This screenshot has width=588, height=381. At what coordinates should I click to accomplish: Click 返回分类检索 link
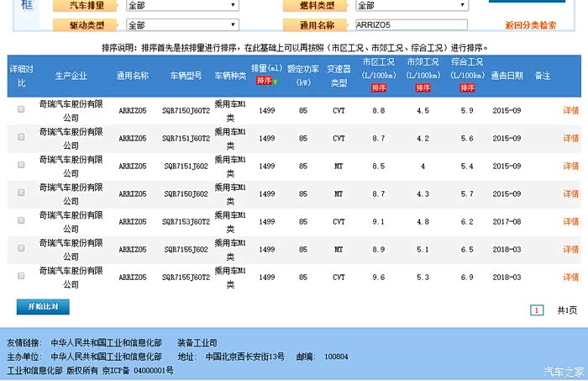point(535,25)
